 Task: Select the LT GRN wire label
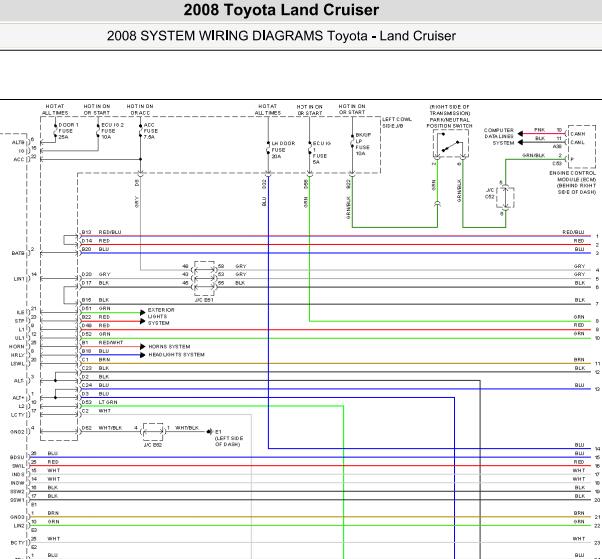click(108, 402)
